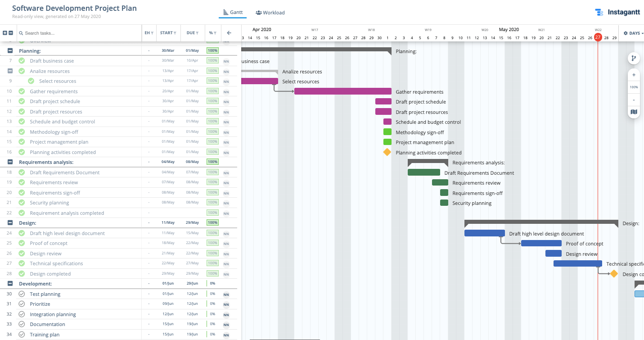Toggle completion check for Draft business case
This screenshot has height=340, width=644.
point(22,61)
